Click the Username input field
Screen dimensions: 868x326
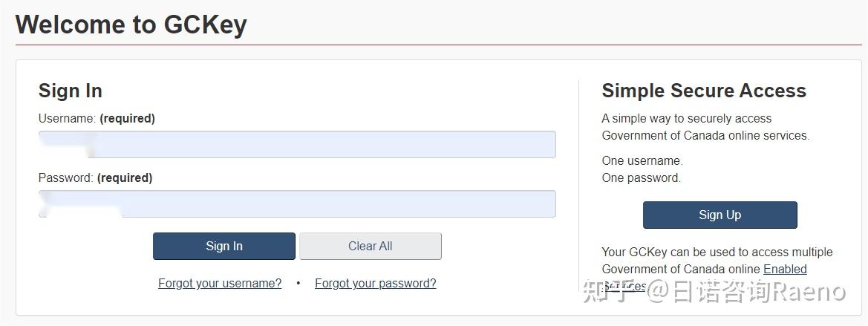pos(297,144)
